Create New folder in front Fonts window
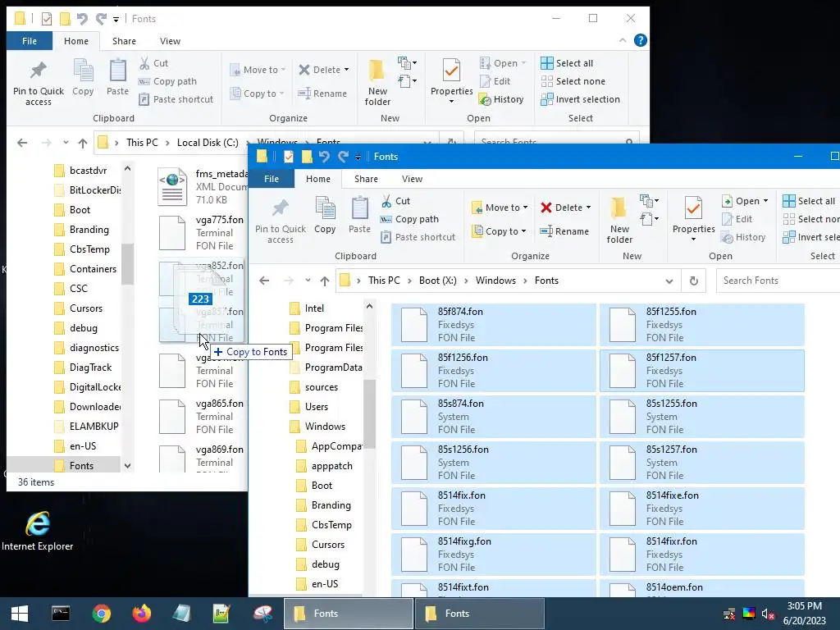Image resolution: width=840 pixels, height=630 pixels. tap(619, 220)
